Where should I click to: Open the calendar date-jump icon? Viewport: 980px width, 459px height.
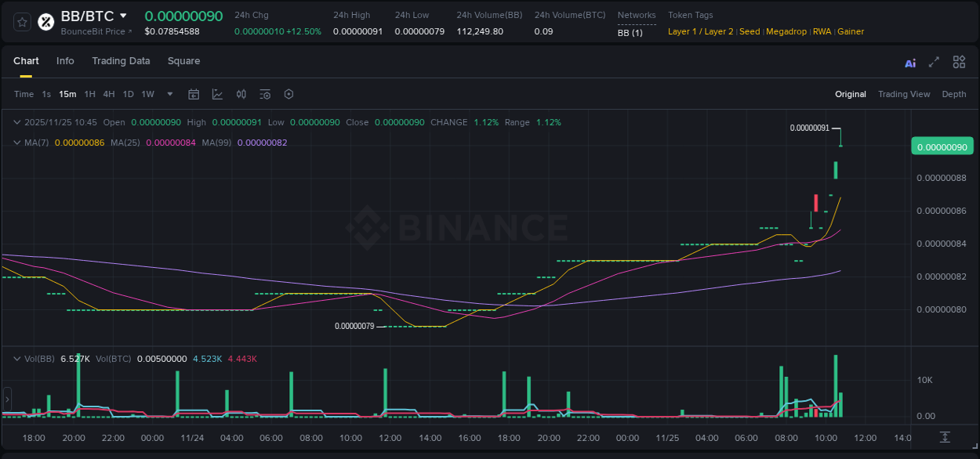click(x=194, y=94)
